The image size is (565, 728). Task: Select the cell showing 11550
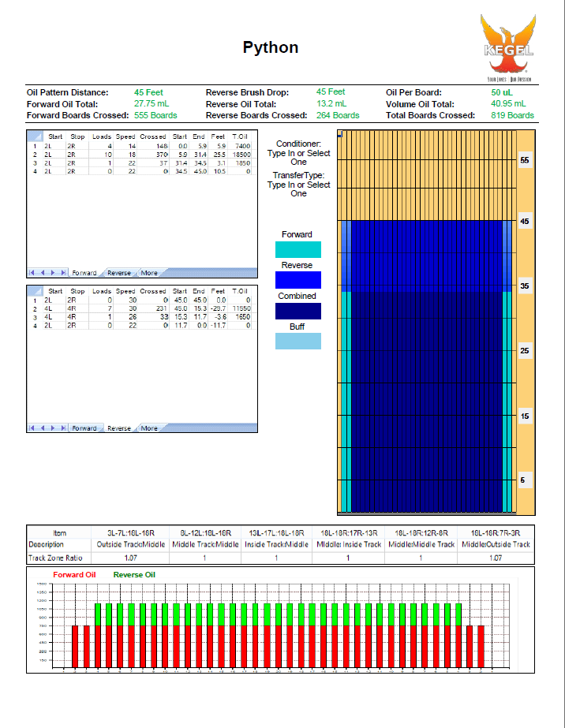point(240,308)
